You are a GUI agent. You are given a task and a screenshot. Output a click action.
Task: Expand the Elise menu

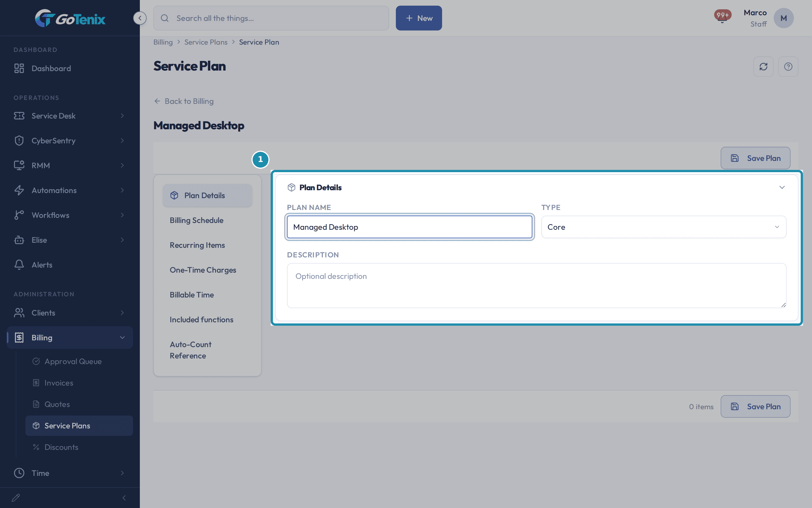[x=70, y=240]
